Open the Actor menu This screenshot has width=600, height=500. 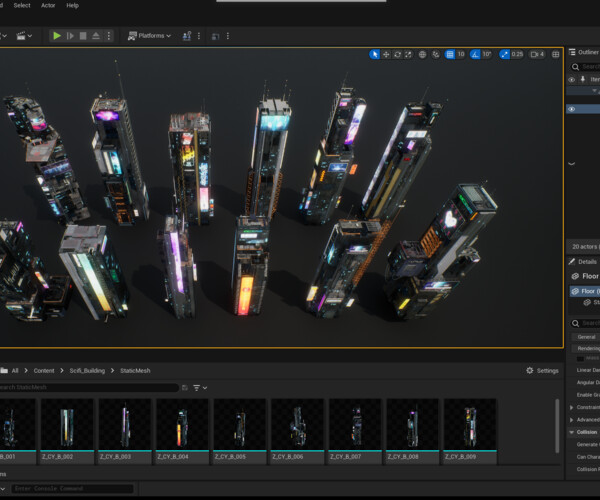(48, 5)
